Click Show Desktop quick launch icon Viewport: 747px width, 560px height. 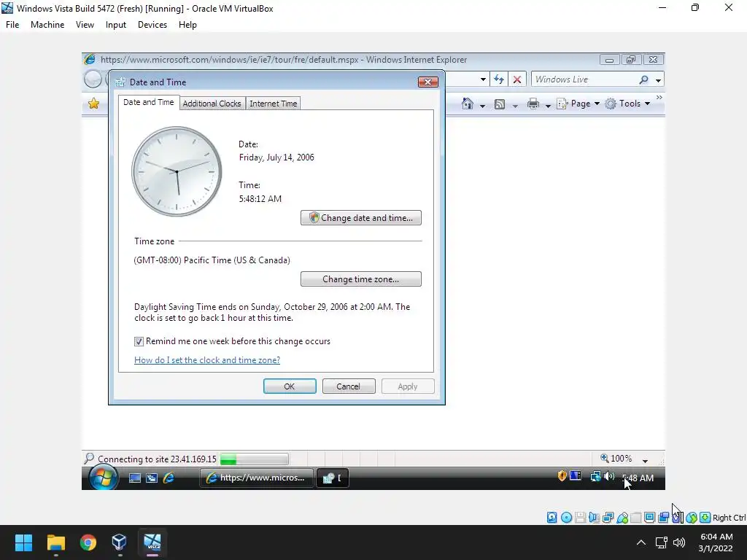[x=135, y=478]
